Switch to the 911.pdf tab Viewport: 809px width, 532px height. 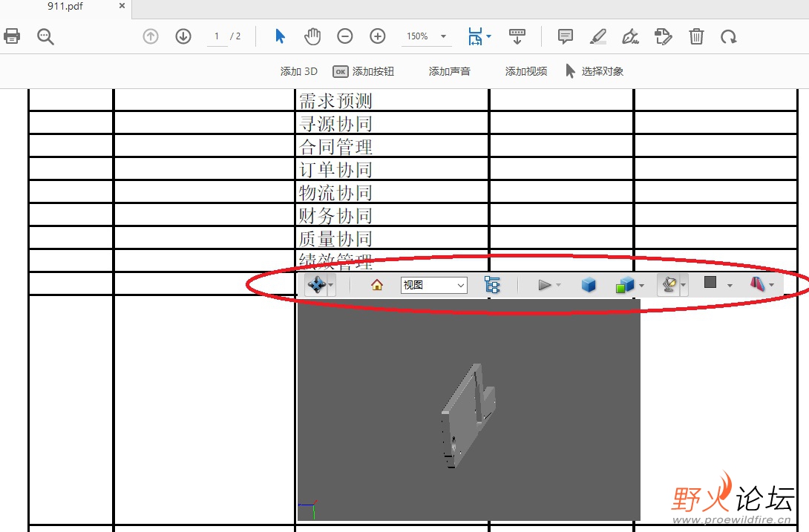65,6
